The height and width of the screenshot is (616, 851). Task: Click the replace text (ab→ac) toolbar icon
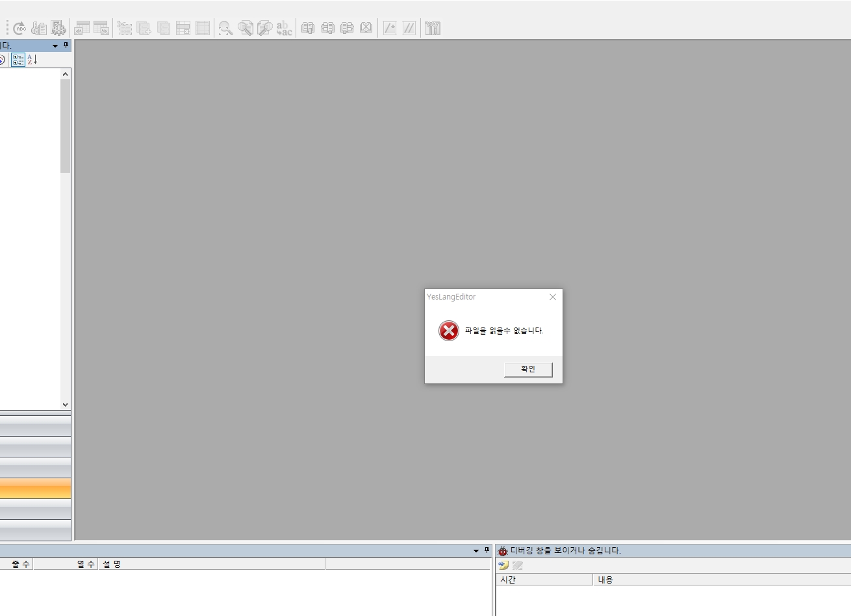284,28
